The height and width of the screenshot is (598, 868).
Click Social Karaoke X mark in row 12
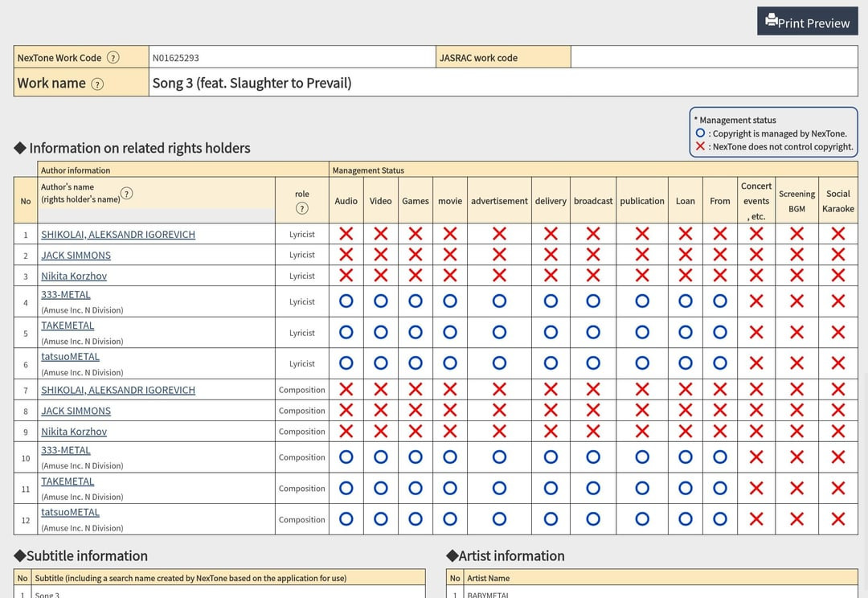837,519
